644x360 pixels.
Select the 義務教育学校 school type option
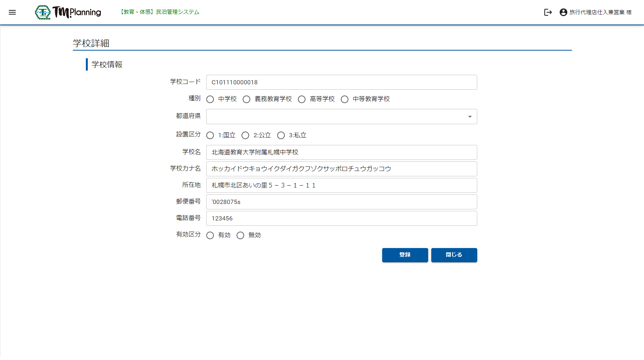click(246, 99)
